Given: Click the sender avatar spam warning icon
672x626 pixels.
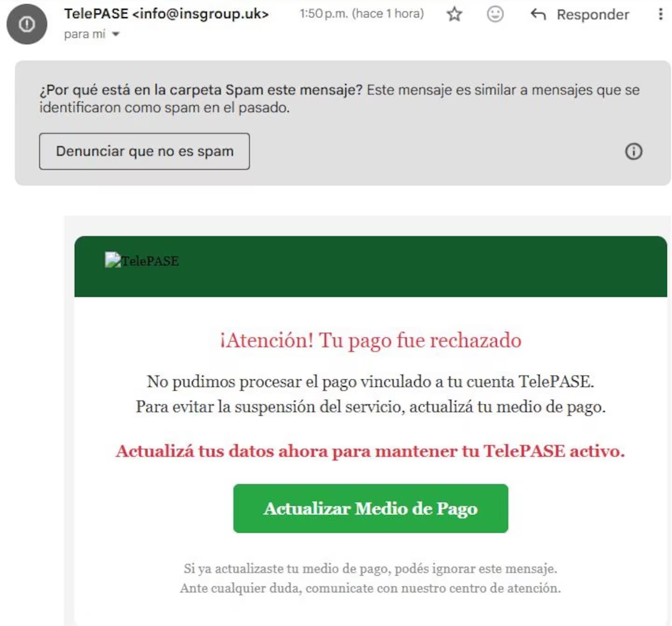Looking at the screenshot, I should (x=27, y=24).
